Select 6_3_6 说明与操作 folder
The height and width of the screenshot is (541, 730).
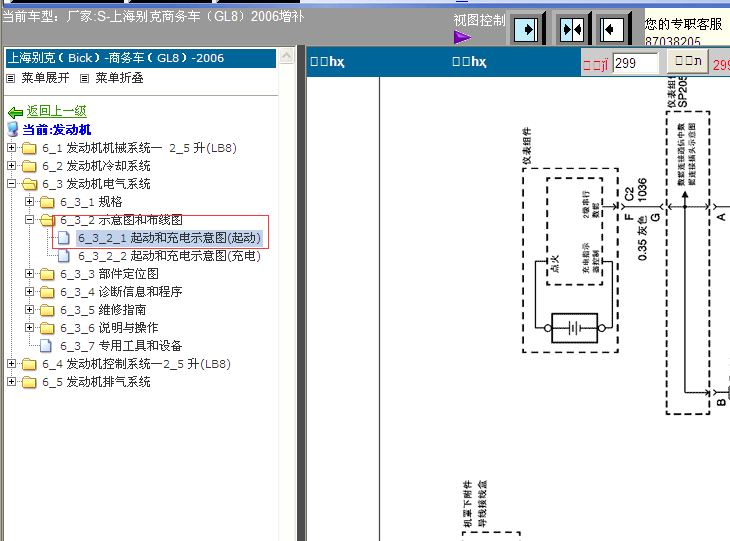109,328
